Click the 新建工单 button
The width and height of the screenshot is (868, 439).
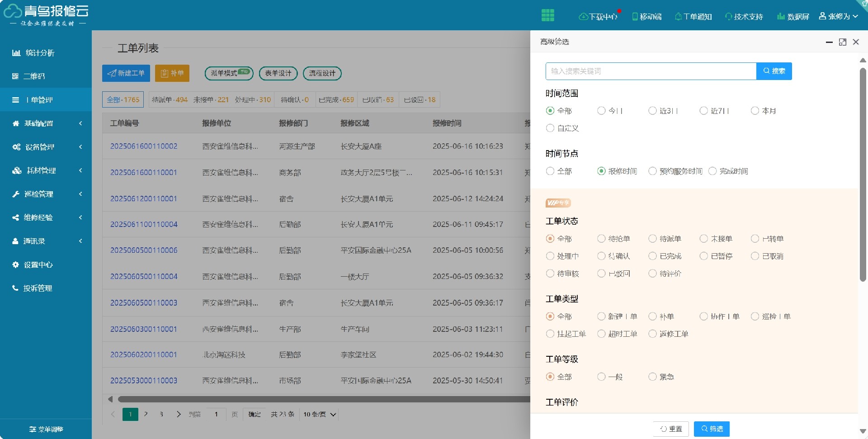tap(126, 73)
